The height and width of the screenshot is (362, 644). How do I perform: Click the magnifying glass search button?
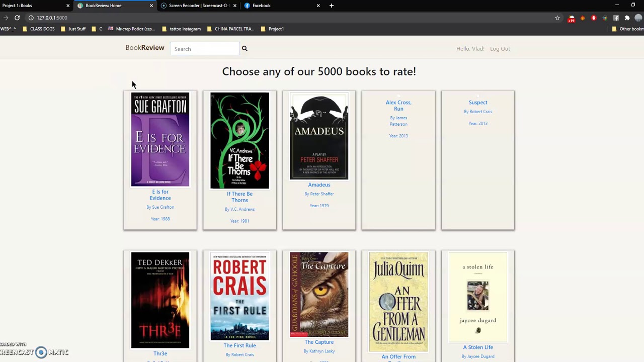(x=245, y=49)
